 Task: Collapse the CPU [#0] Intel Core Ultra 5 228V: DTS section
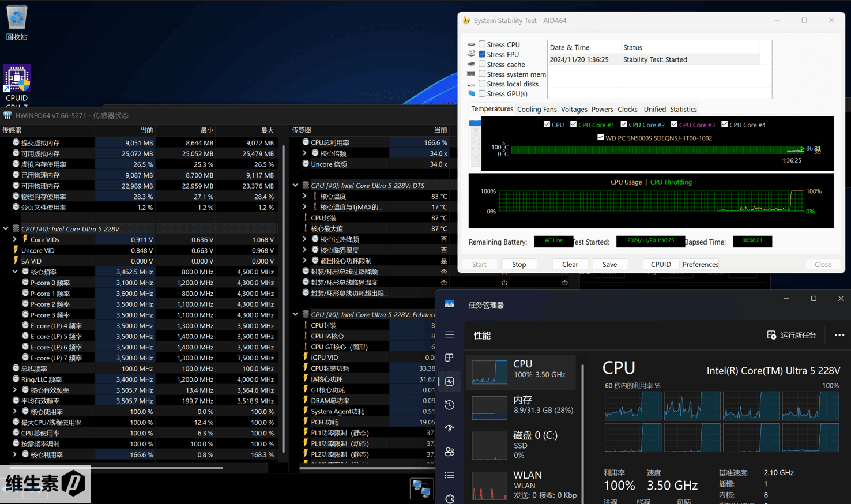click(296, 186)
